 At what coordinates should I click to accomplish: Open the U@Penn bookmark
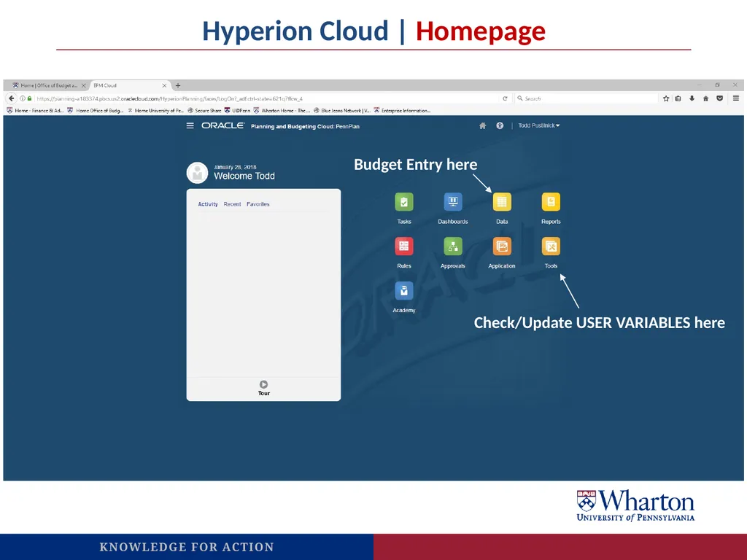pos(237,111)
